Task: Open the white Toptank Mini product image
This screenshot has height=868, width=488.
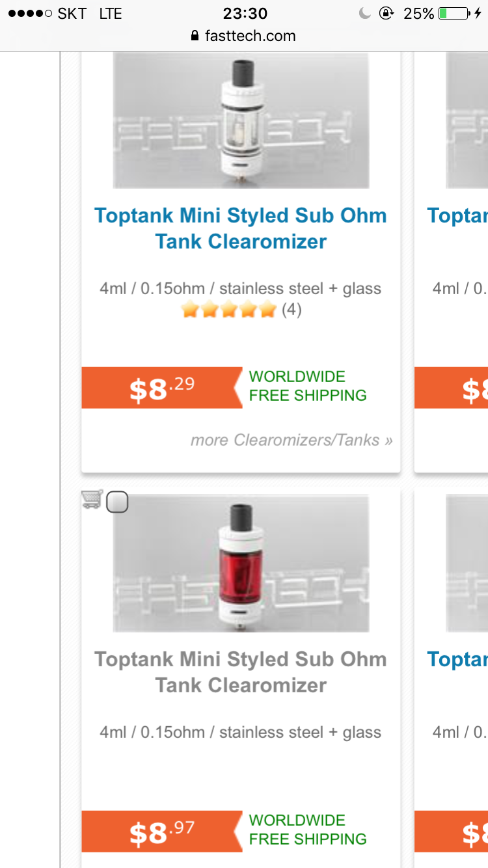Action: coord(241,120)
